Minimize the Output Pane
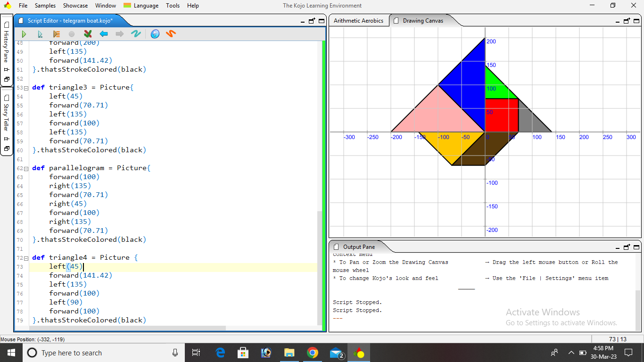This screenshot has width=644, height=362. coord(618,248)
